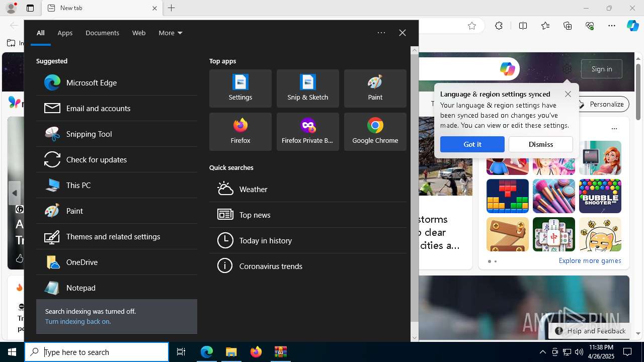Open Edge Copilot sidebar icon

pyautogui.click(x=632, y=26)
